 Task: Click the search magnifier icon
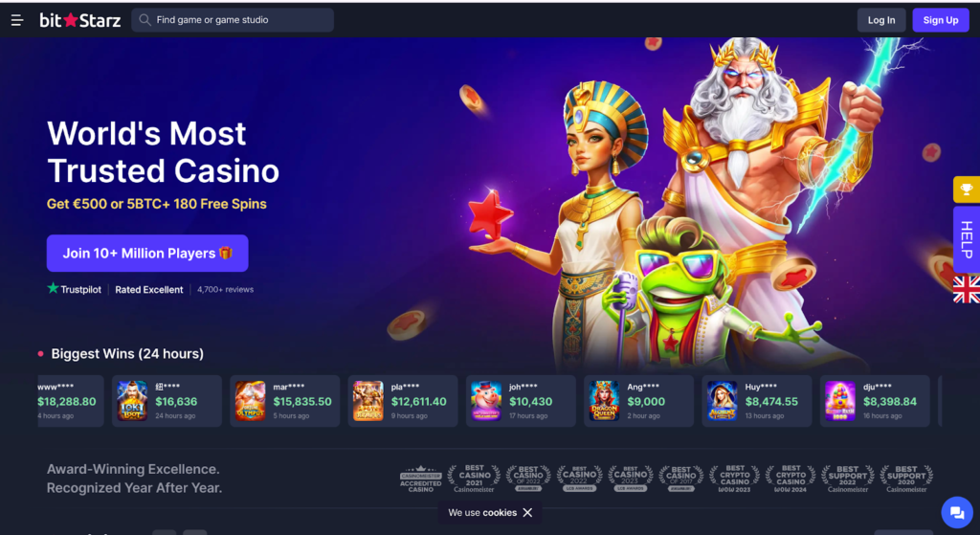click(x=145, y=20)
